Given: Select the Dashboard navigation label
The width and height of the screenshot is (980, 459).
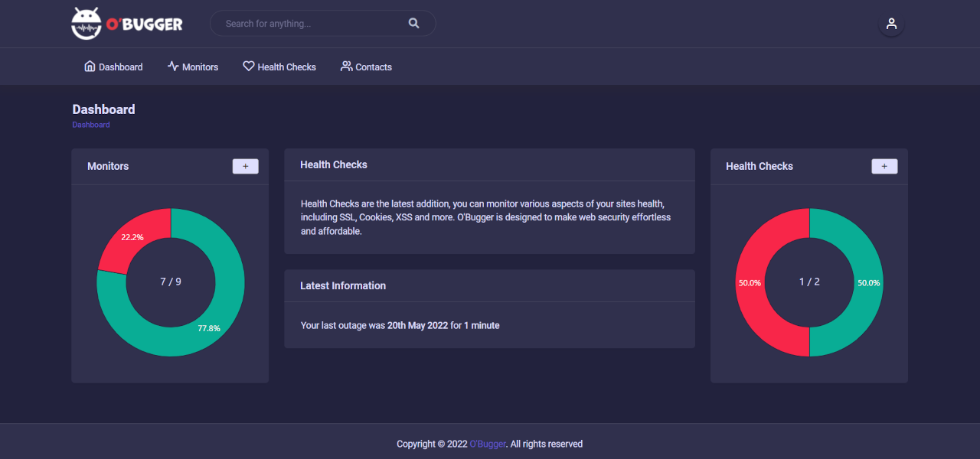Looking at the screenshot, I should tap(120, 67).
